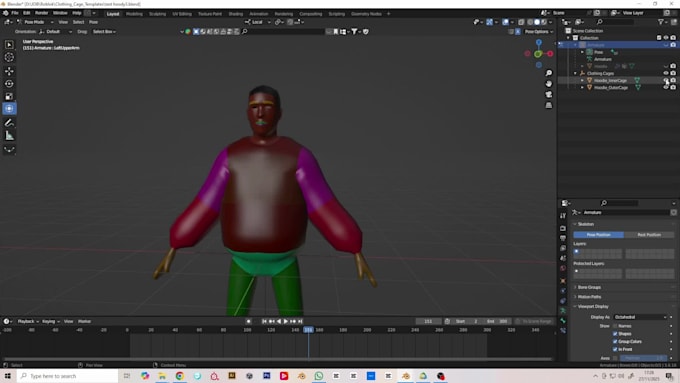Click the Blender logo in menu bar

pos(6,13)
